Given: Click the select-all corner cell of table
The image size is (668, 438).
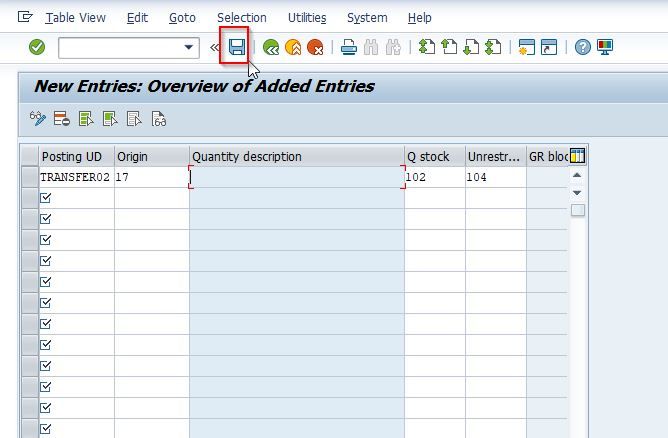Looking at the screenshot, I should (30, 156).
